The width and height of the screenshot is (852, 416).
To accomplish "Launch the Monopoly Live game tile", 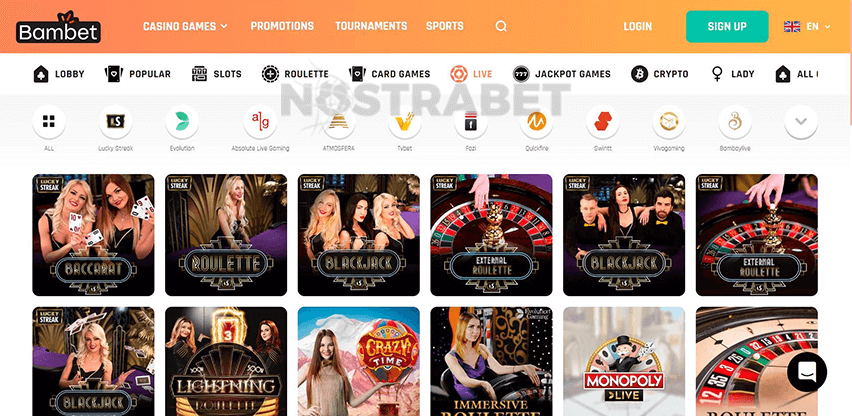I will click(x=624, y=361).
